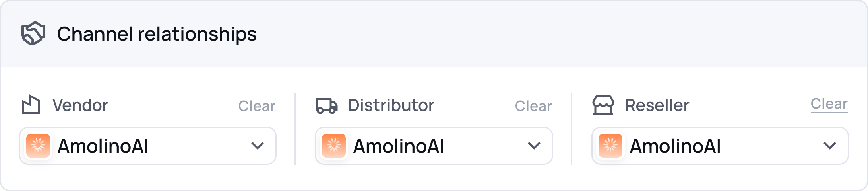Click the handshake Channel relationships icon
868x191 pixels.
(x=33, y=33)
